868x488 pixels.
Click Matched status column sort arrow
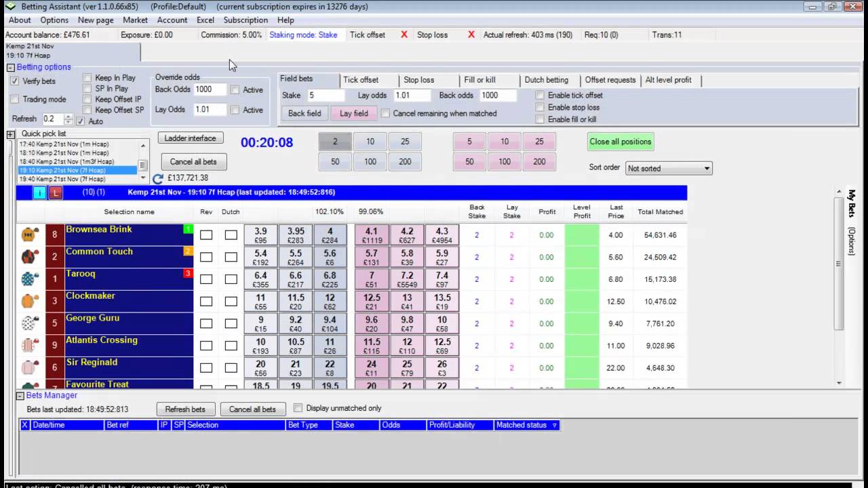coord(555,426)
